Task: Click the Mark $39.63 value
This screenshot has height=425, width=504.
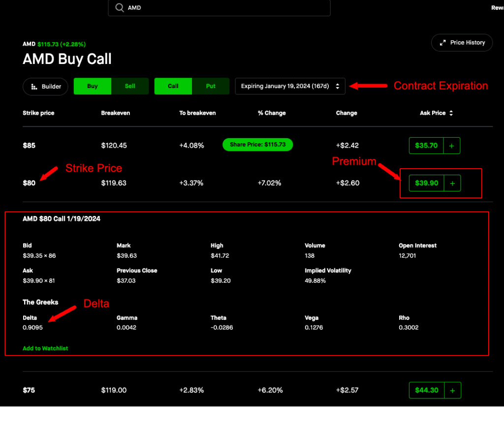Action: [x=126, y=256]
